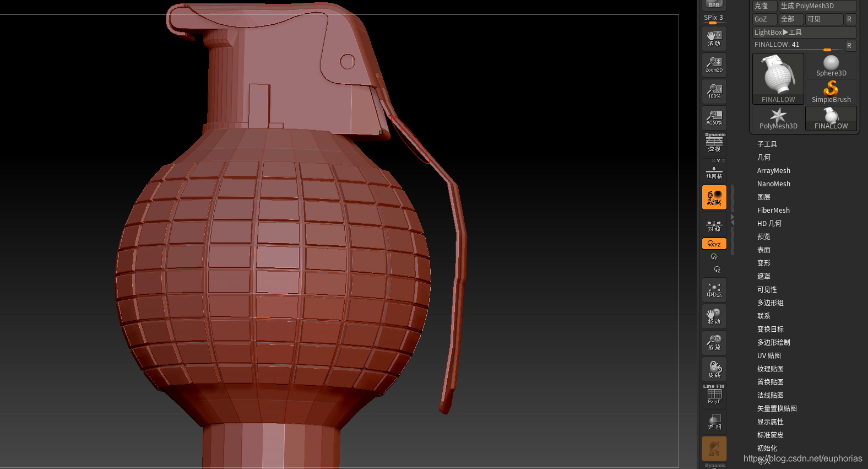This screenshot has height=469, width=868.
Task: Click the R button beside FINALLOW slider
Action: [x=850, y=45]
